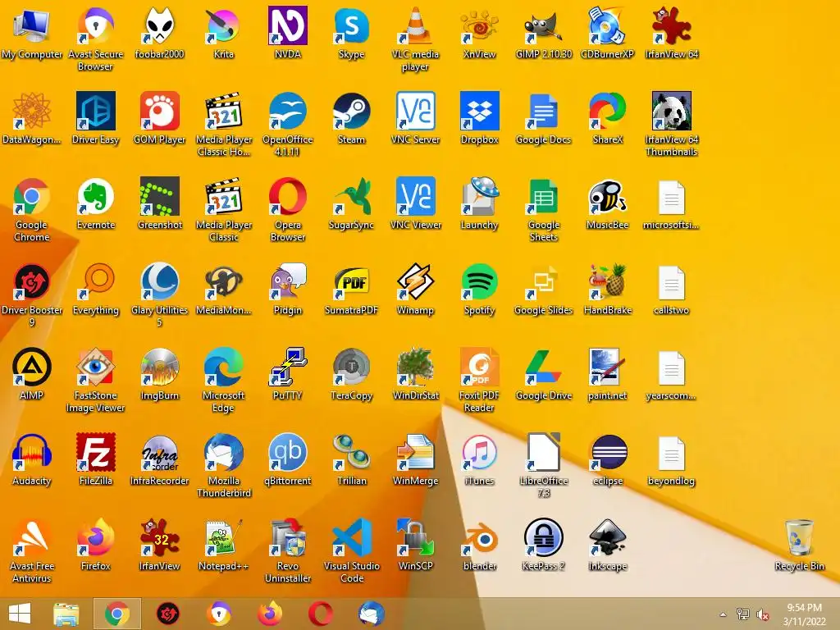Select the Driver Booster 9 desktop shortcut
The width and height of the screenshot is (840, 630).
[32, 294]
